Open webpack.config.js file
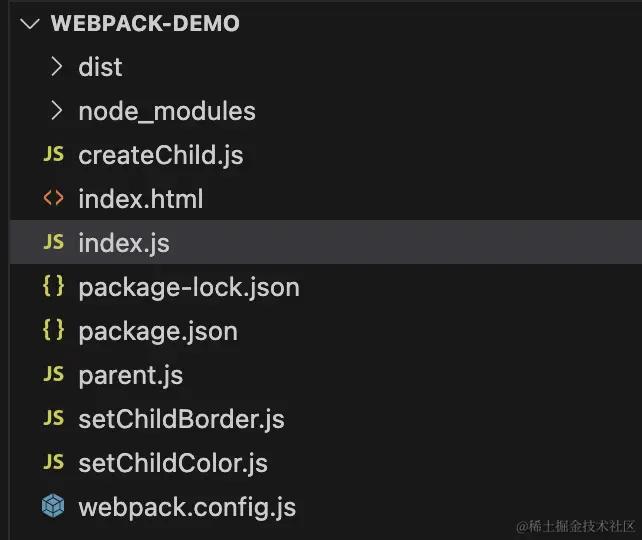Viewport: 642px width, 540px height. click(187, 508)
